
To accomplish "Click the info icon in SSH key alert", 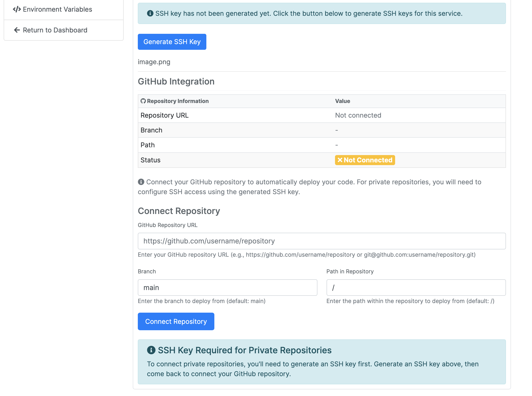I will 150,13.
